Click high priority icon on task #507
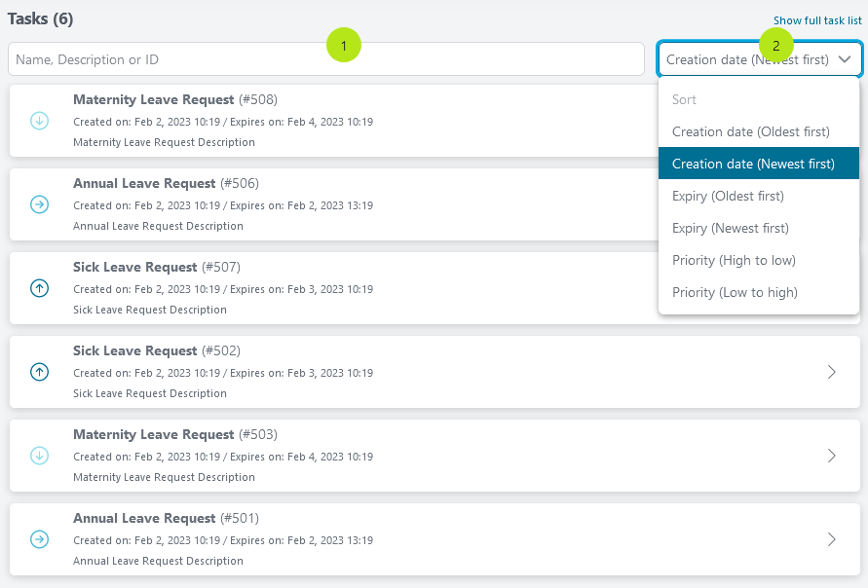The width and height of the screenshot is (868, 588). [39, 288]
